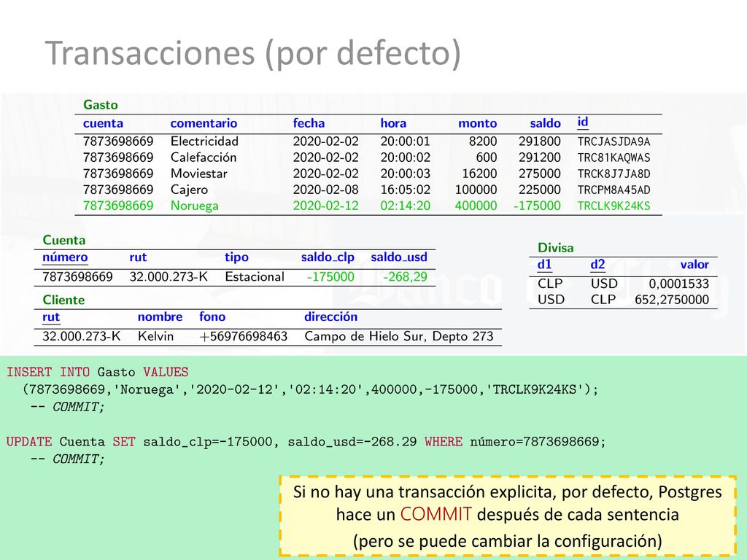Click the 'Cuenta' table name

(64, 240)
